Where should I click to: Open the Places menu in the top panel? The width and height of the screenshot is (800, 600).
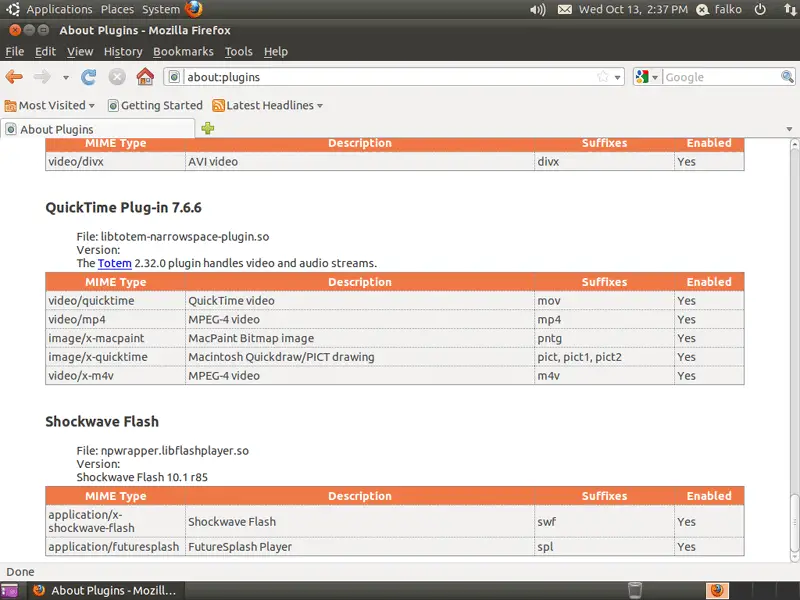pyautogui.click(x=117, y=9)
